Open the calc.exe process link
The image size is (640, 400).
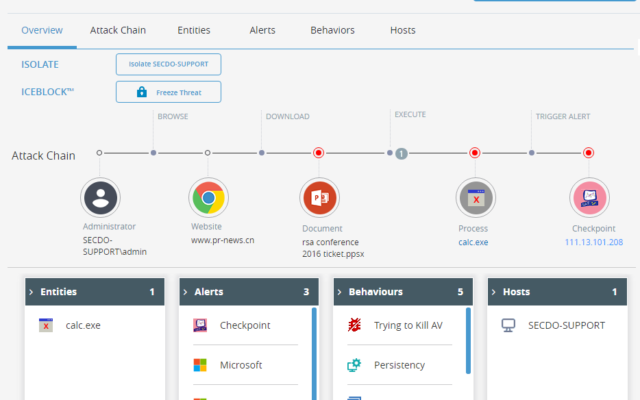473,242
